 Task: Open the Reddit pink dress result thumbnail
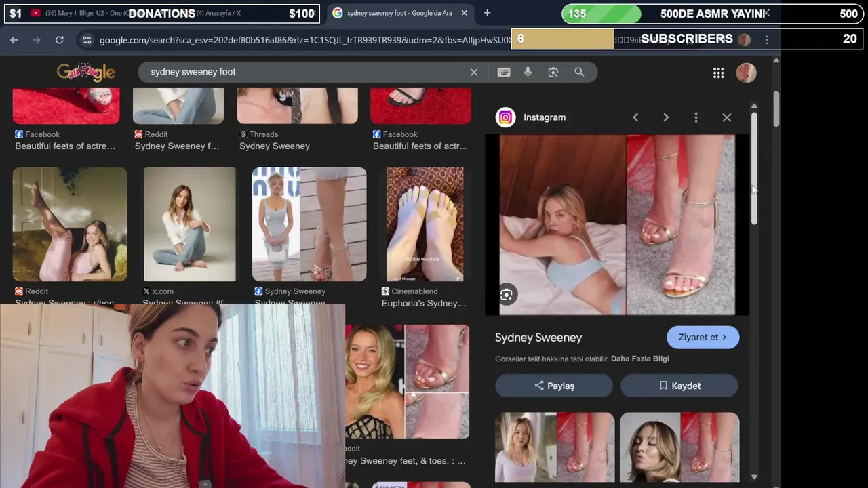(70, 224)
